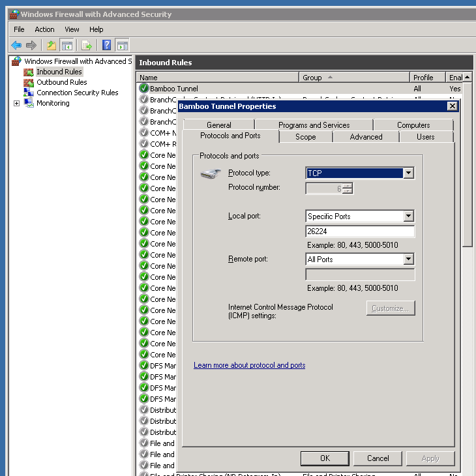
Task: Click the local port field containing 26224
Action: click(x=360, y=231)
